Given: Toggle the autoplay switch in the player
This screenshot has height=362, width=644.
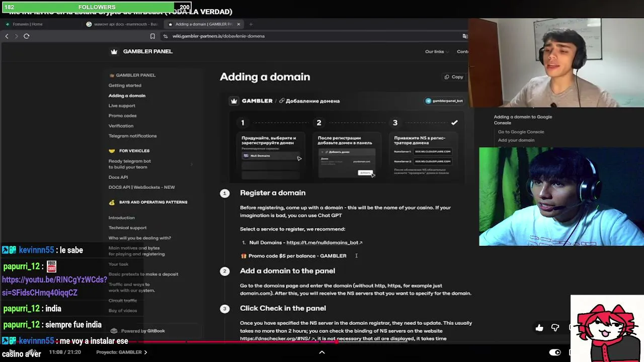Looking at the screenshot, I should tap(555, 352).
